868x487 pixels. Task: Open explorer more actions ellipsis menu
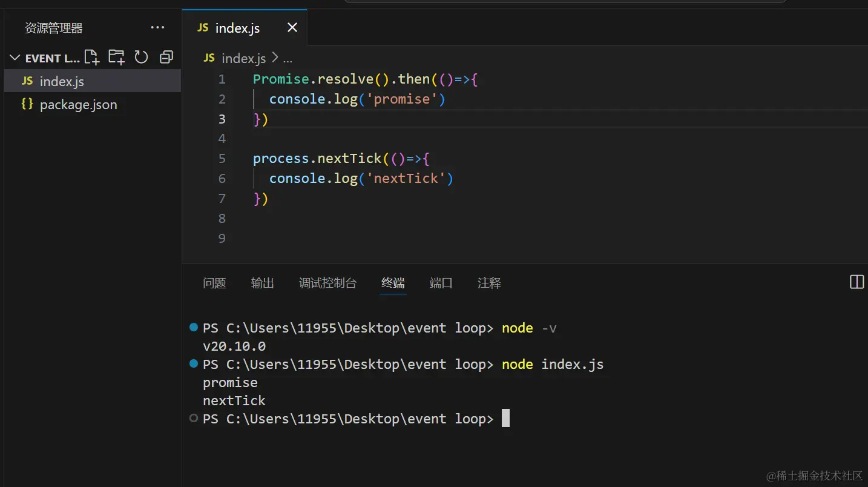click(157, 27)
